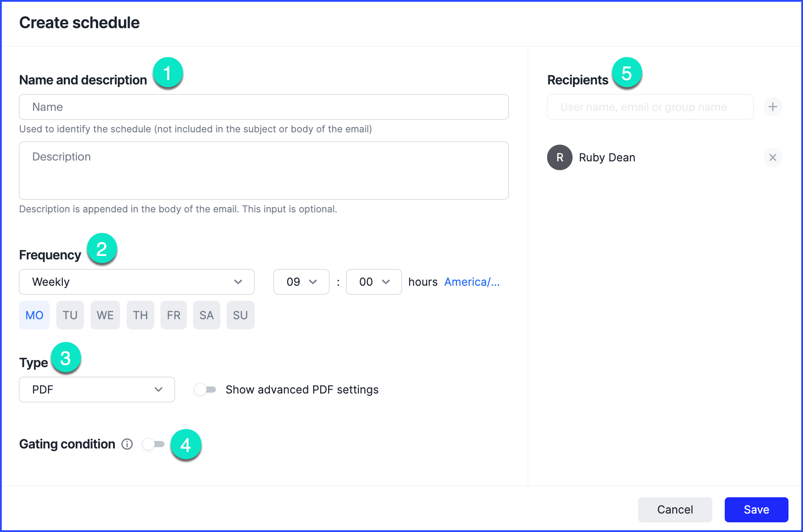Select the WE day
Screen dimensions: 803x532
pos(105,315)
